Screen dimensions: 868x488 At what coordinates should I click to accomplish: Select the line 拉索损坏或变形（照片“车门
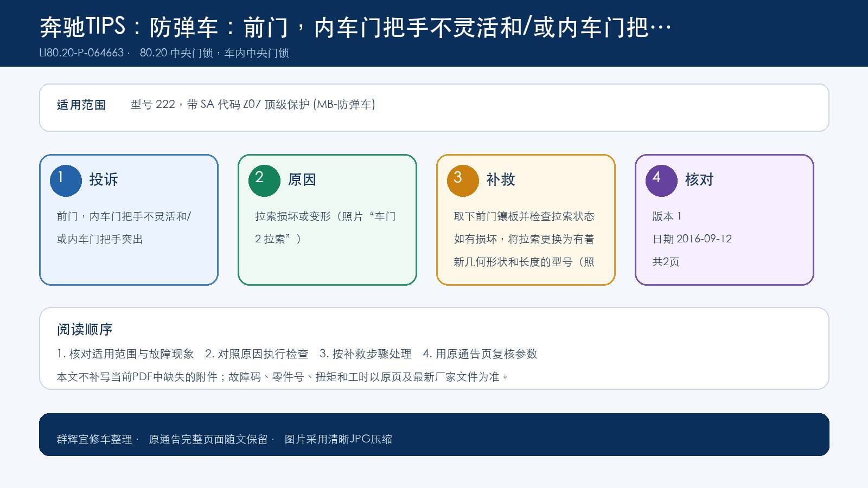point(325,216)
